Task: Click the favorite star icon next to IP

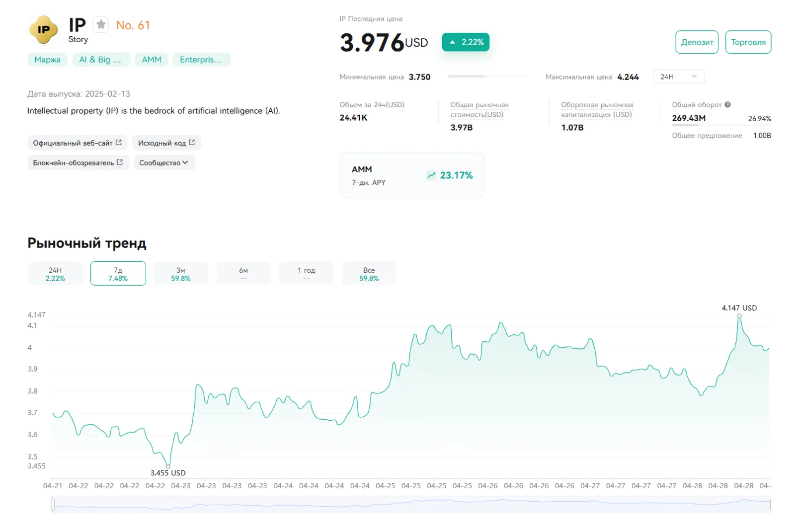Action: (x=101, y=24)
